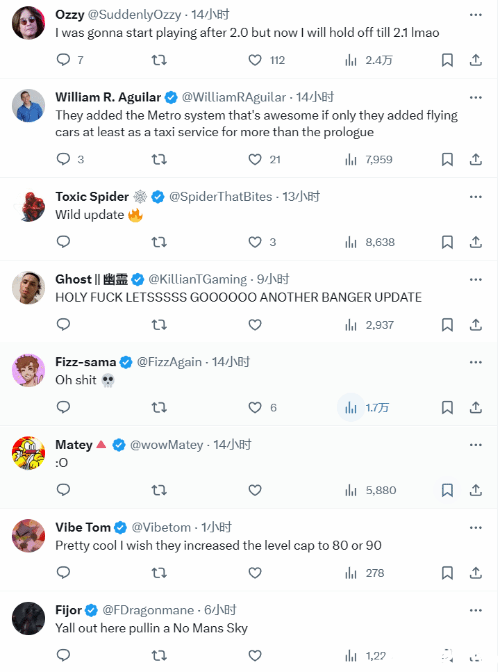Retweet Matey's :O tweet
Screen dimensions: 500x672
[159, 490]
